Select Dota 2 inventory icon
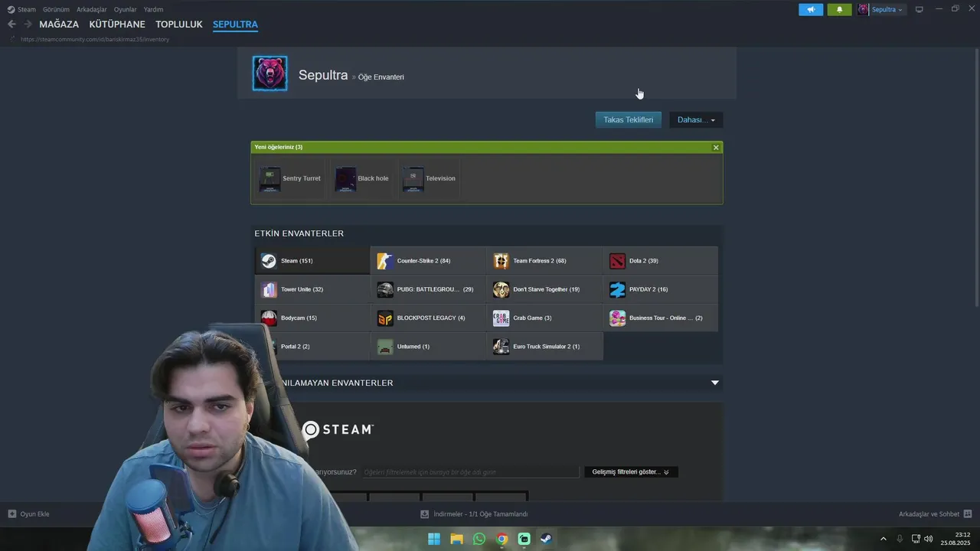This screenshot has height=551, width=980. pyautogui.click(x=617, y=261)
